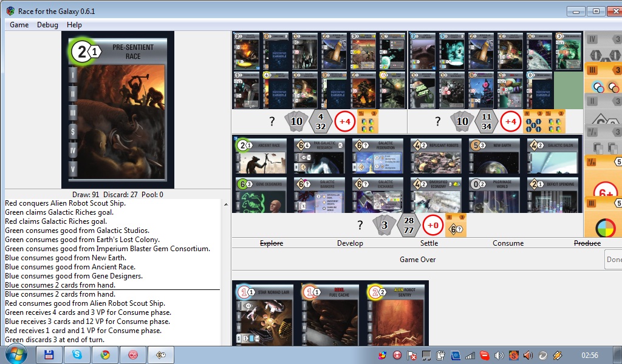Click the victory point hexagon showing 28/77
Viewport: 622px width, 364px height.
click(409, 225)
